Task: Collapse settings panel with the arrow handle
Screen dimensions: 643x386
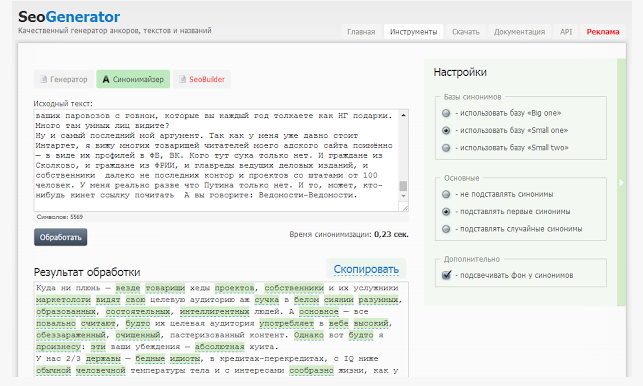Action: coord(621,182)
